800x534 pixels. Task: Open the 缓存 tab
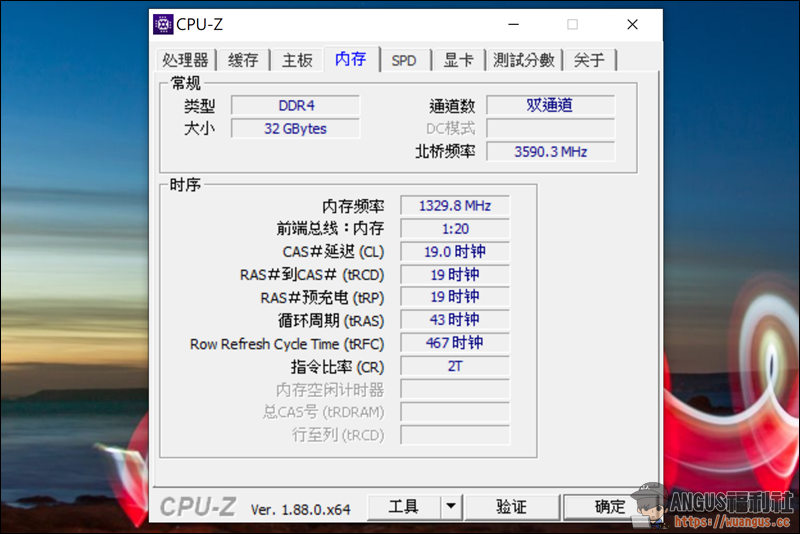pos(243,60)
